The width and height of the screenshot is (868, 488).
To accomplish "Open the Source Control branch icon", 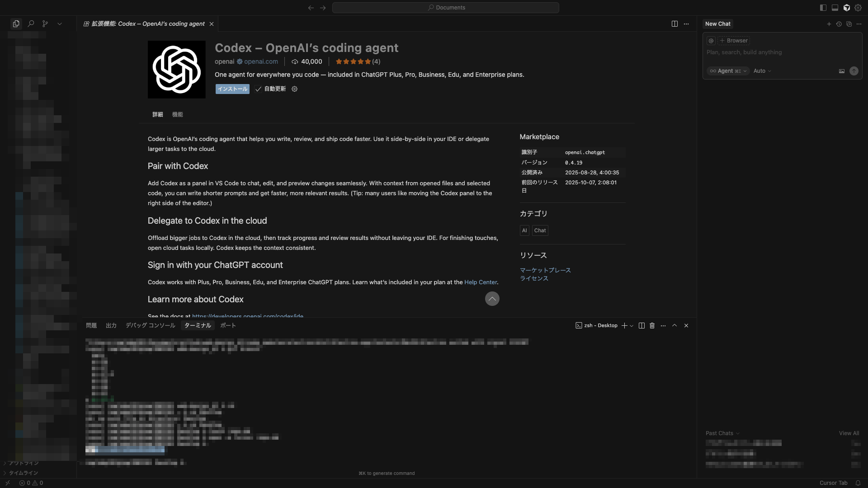I will [x=45, y=23].
